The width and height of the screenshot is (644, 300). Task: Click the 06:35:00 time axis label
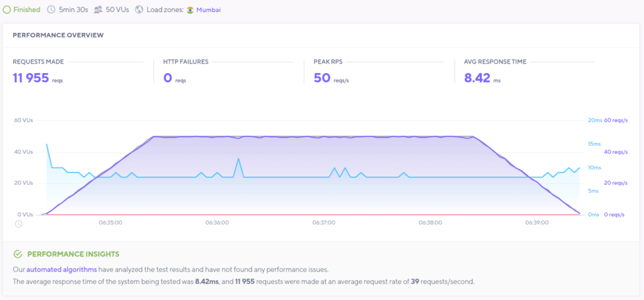[x=111, y=223]
